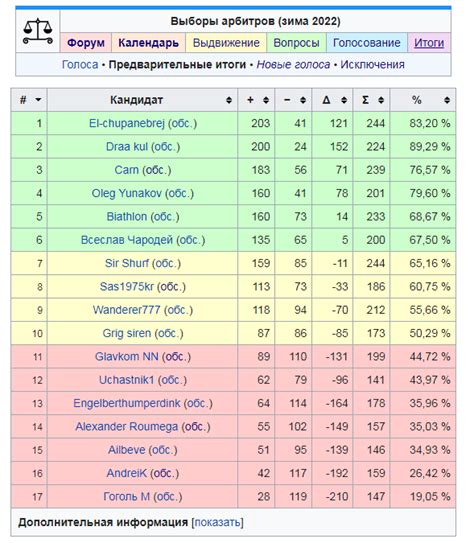
Task: Open the Голосование tab
Action: pyautogui.click(x=367, y=43)
